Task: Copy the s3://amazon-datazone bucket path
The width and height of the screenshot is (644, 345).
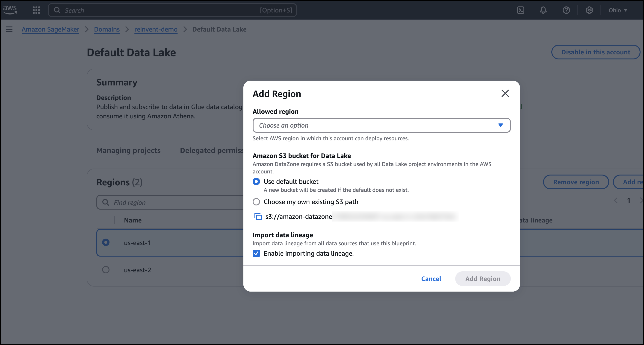Action: click(x=258, y=216)
